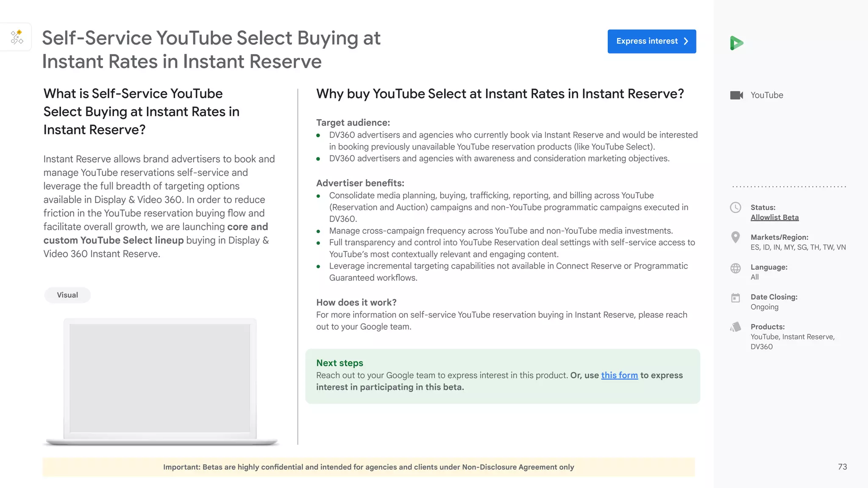Click the Markets/Region location pin icon
The height and width of the screenshot is (488, 868).
pos(735,237)
